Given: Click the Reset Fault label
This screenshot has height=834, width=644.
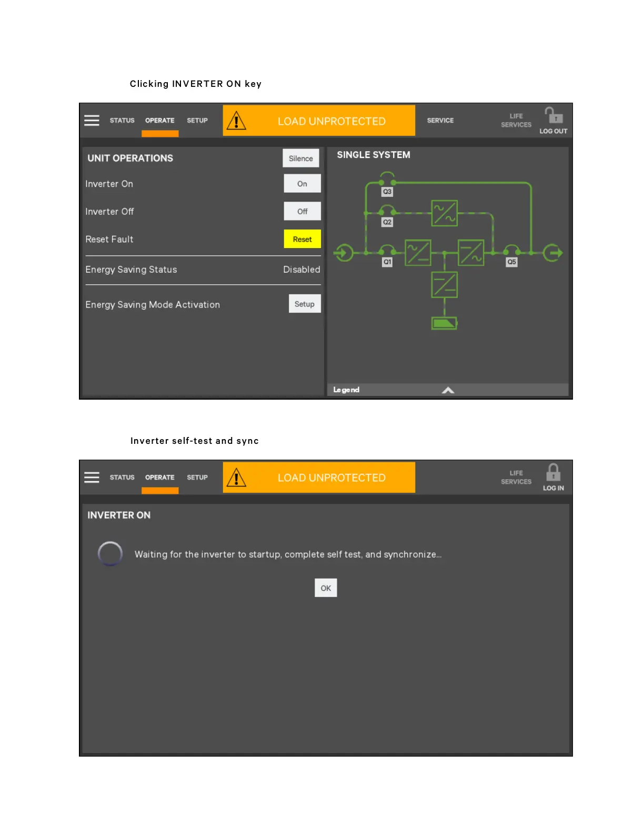Looking at the screenshot, I should pyautogui.click(x=109, y=239).
